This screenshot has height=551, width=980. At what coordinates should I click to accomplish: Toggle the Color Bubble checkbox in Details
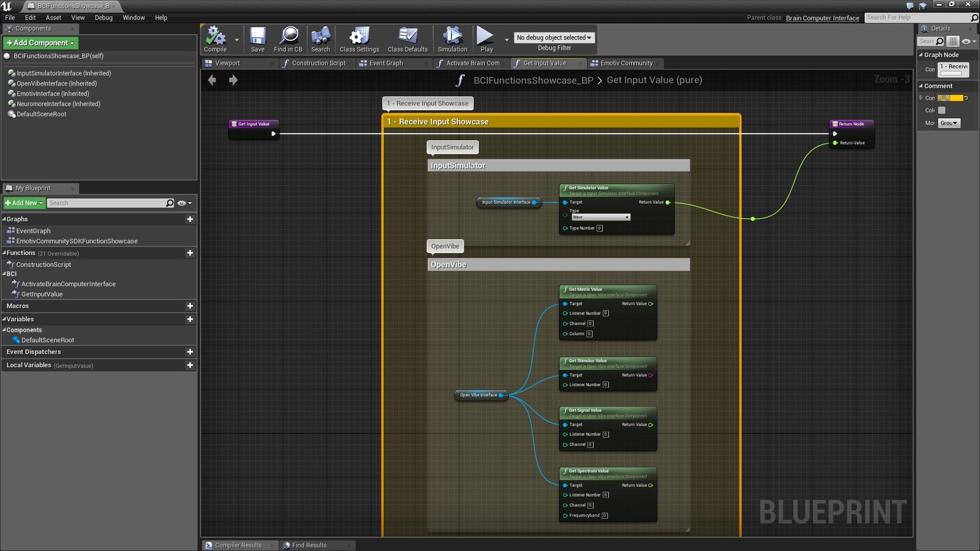point(942,110)
